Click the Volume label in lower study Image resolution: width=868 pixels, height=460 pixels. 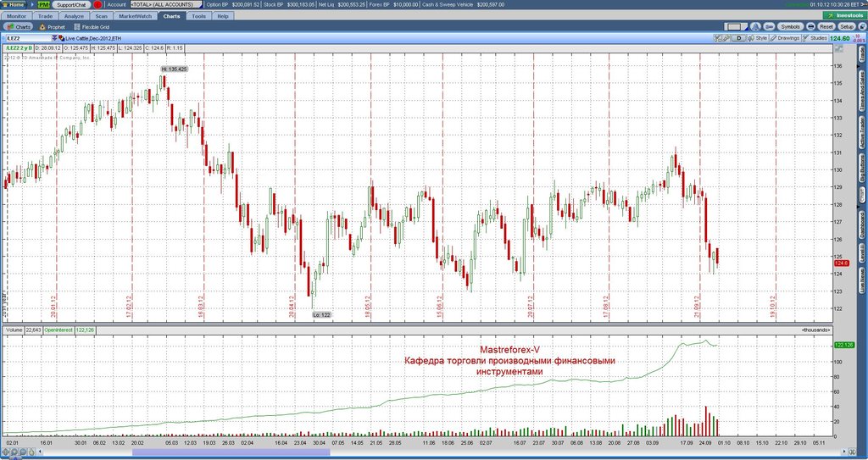click(15, 330)
